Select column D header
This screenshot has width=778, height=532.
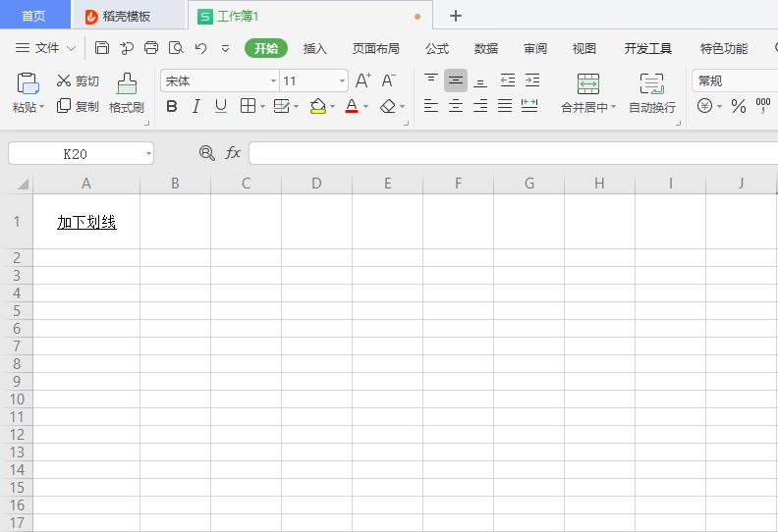(316, 184)
